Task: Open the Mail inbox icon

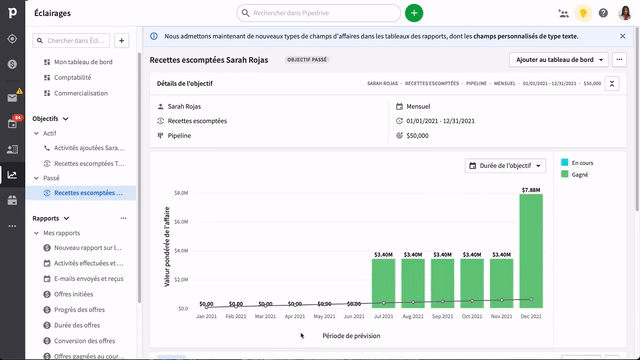Action: (x=12, y=98)
